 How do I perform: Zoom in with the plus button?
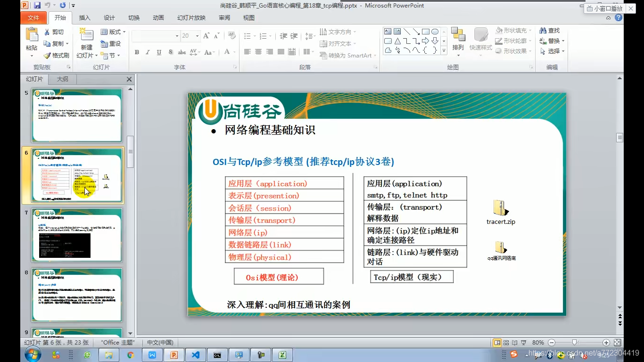606,343
